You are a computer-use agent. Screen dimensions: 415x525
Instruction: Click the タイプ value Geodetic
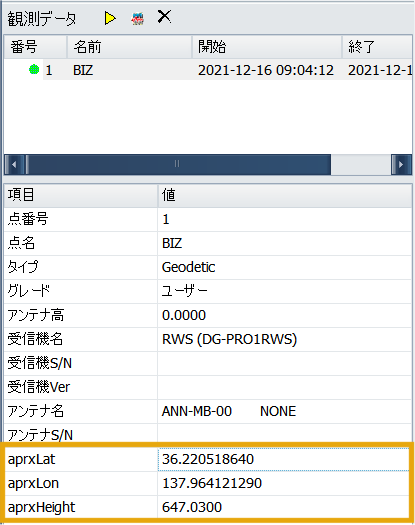[188, 267]
